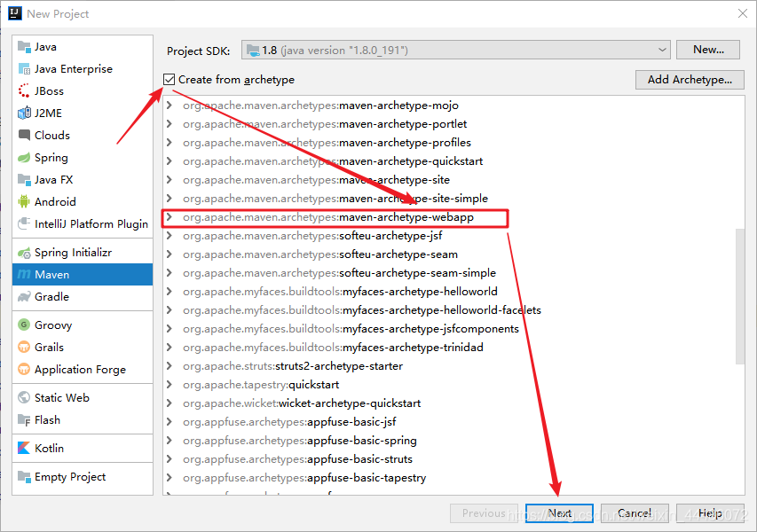The width and height of the screenshot is (757, 532).
Task: Expand struts2-archetype-starter node
Action: (x=169, y=366)
